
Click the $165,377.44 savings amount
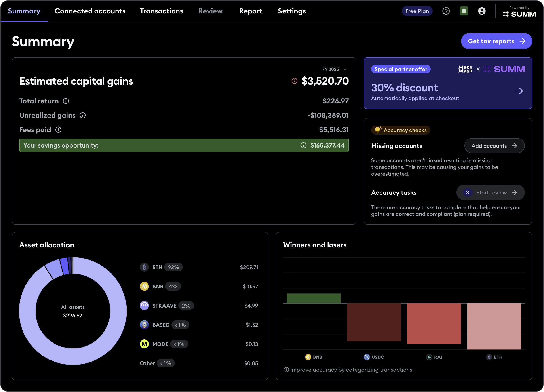(x=327, y=145)
